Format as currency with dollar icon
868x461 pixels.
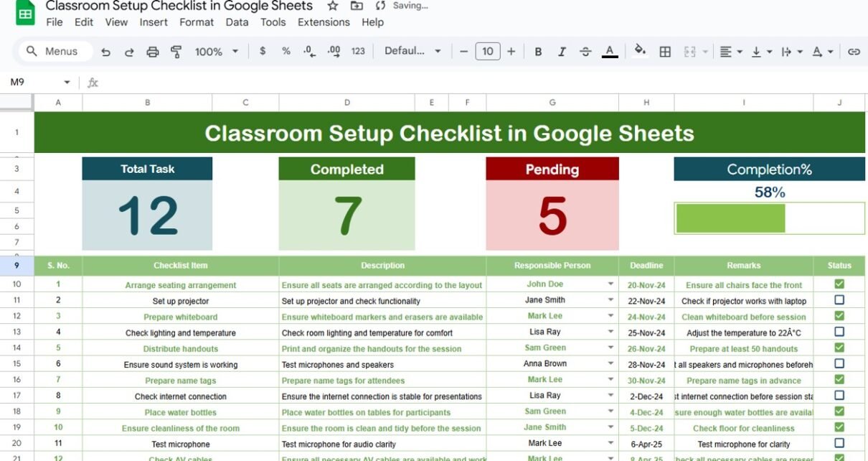pyautogui.click(x=263, y=51)
